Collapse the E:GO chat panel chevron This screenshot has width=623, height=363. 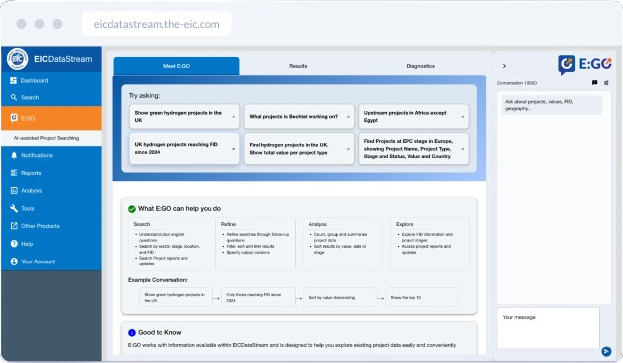point(504,66)
